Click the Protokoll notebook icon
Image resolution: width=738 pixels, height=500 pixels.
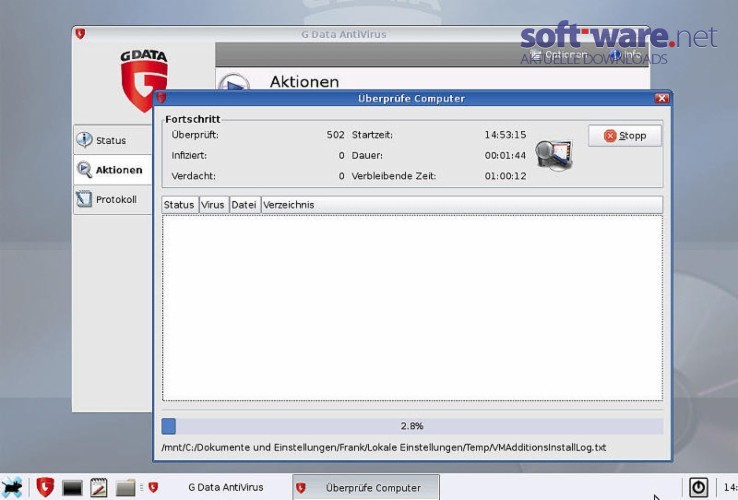(84, 199)
